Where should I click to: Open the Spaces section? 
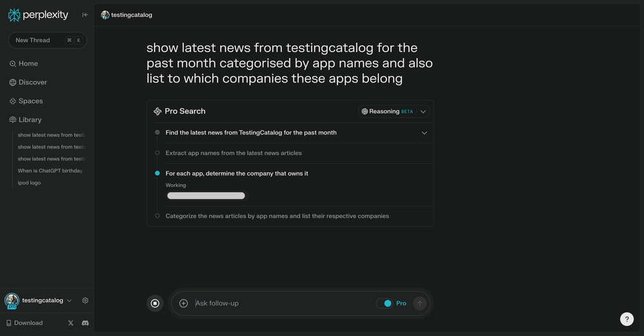tap(30, 101)
